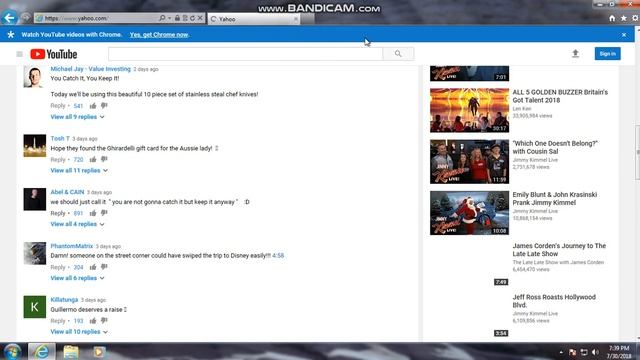
Task: Dislike Tosh T's comment
Action: coord(104,159)
